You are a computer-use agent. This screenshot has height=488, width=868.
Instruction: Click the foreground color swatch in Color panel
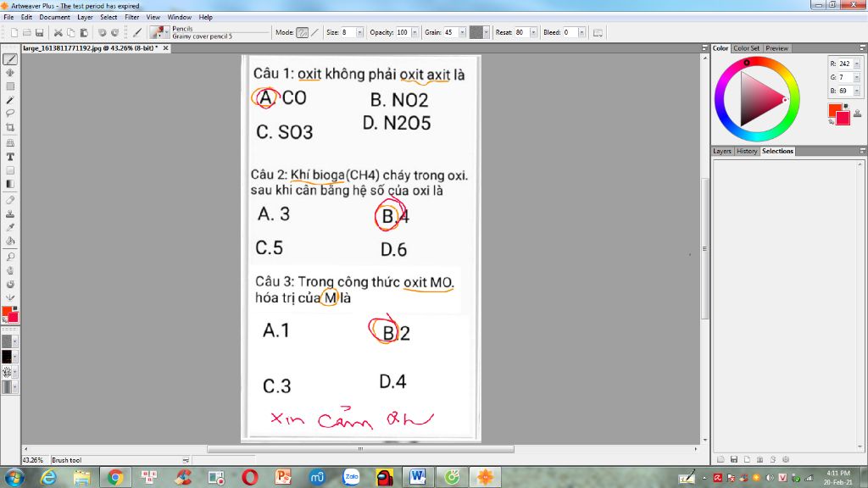coord(834,109)
